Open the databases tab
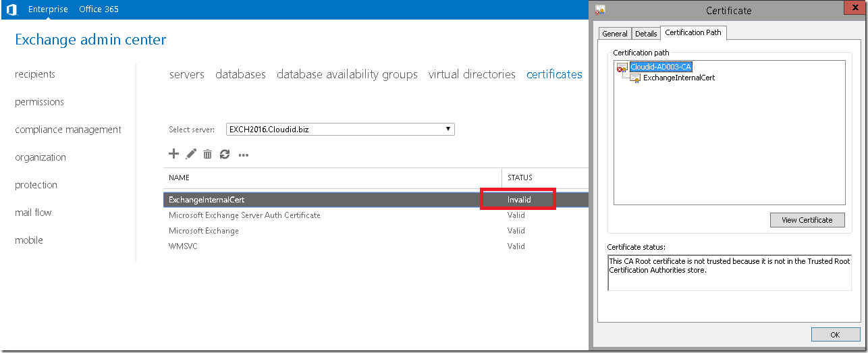This screenshot has height=353, width=868. click(x=240, y=74)
